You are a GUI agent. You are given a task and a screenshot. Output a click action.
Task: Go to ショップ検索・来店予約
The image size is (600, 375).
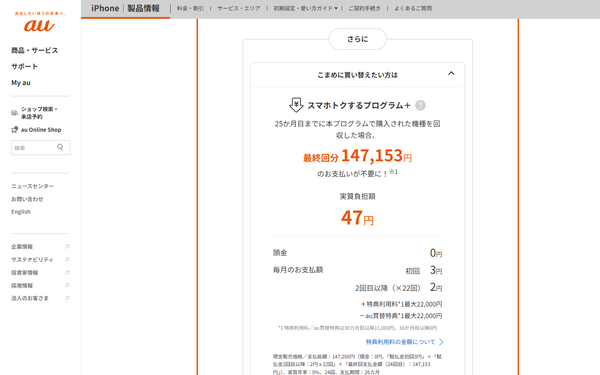point(39,113)
